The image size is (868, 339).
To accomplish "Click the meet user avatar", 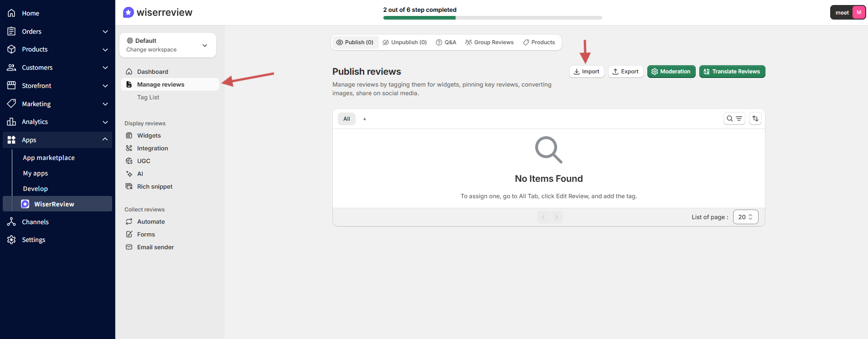I will [858, 13].
